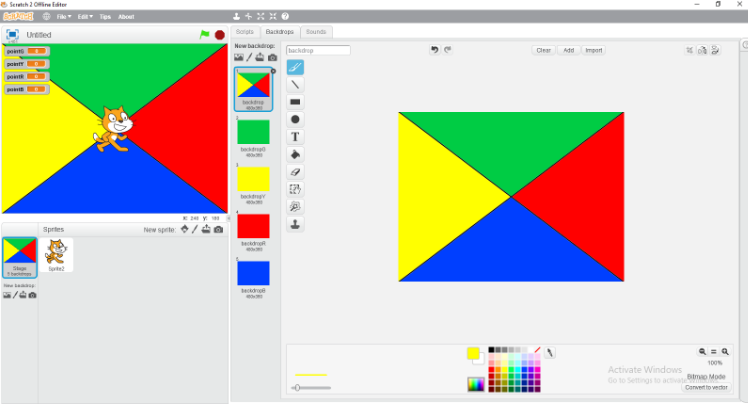Open the rainbow color spectrum picker
Image resolution: width=748 pixels, height=404 pixels.
tap(476, 384)
